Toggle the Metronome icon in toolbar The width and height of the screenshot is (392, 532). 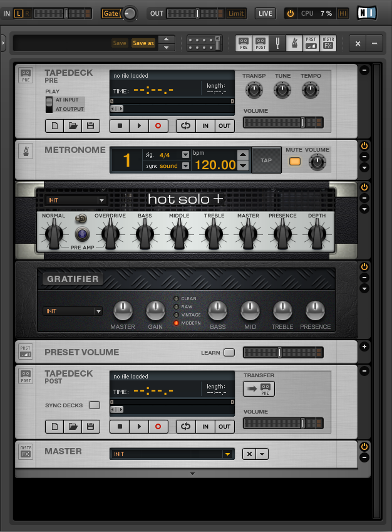294,43
